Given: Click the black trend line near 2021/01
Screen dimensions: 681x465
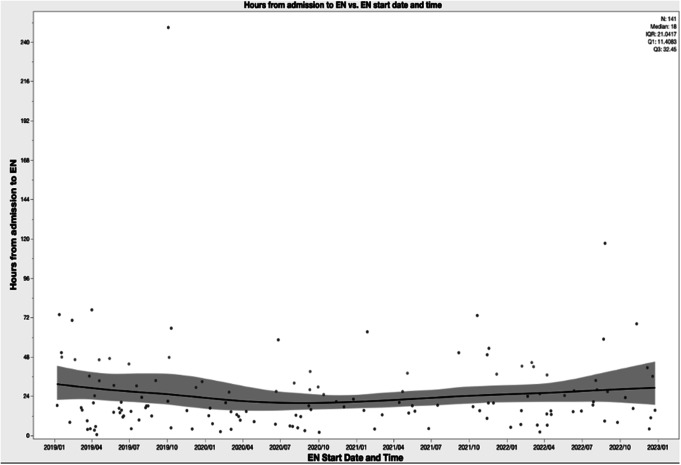Looking at the screenshot, I should coord(355,400).
